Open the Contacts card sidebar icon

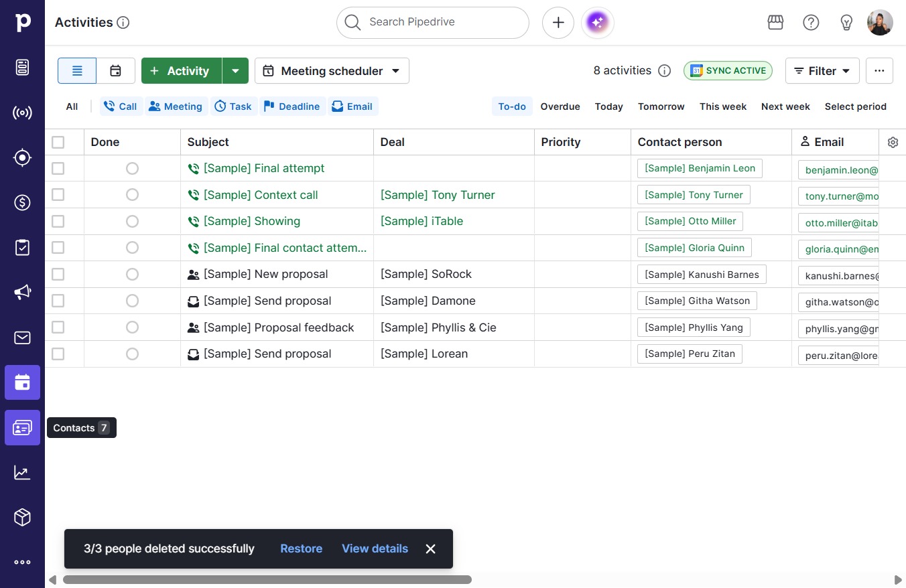click(x=22, y=427)
